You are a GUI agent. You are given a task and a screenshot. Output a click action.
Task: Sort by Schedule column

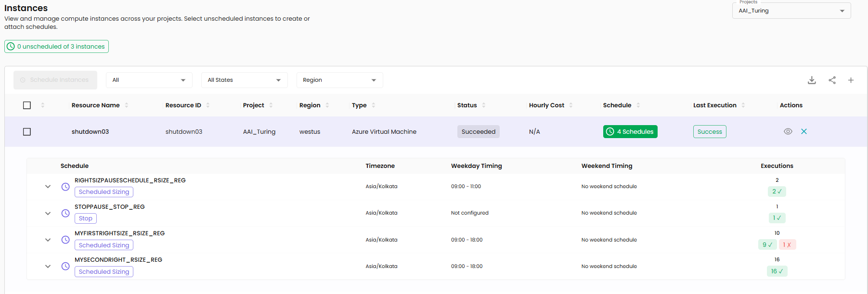click(x=638, y=105)
